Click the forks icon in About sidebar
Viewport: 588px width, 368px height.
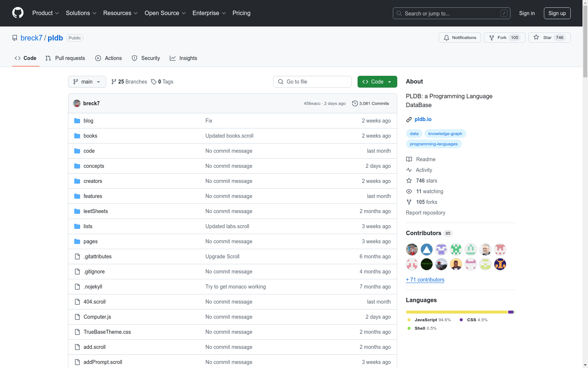point(409,202)
